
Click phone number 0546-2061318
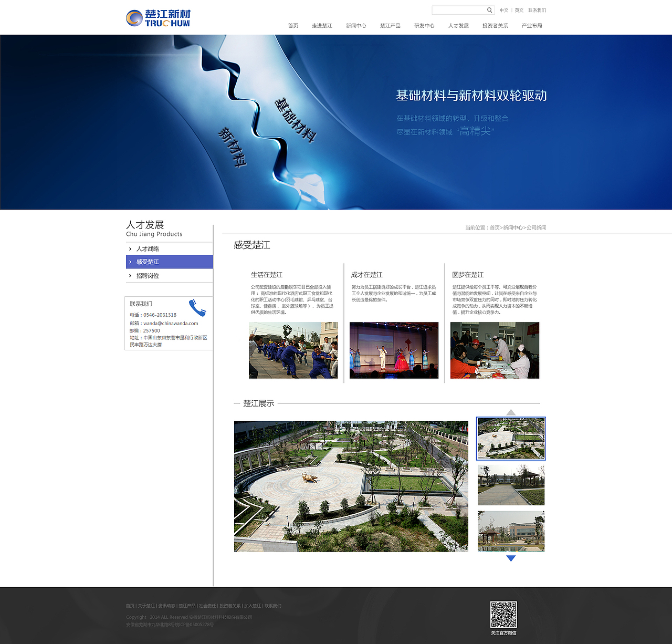[x=160, y=315]
